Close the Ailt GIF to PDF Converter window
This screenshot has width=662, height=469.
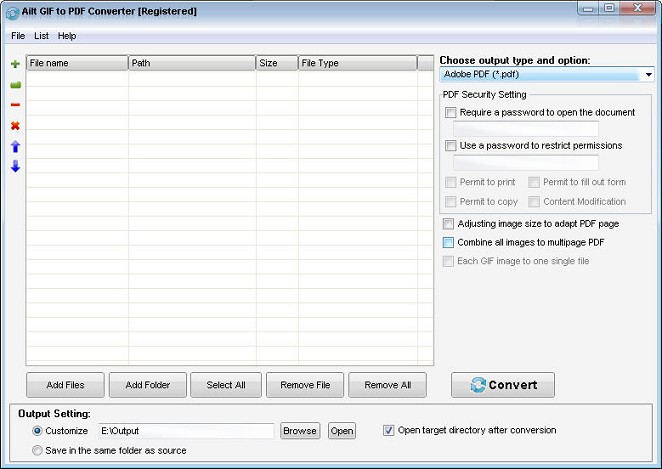638,8
